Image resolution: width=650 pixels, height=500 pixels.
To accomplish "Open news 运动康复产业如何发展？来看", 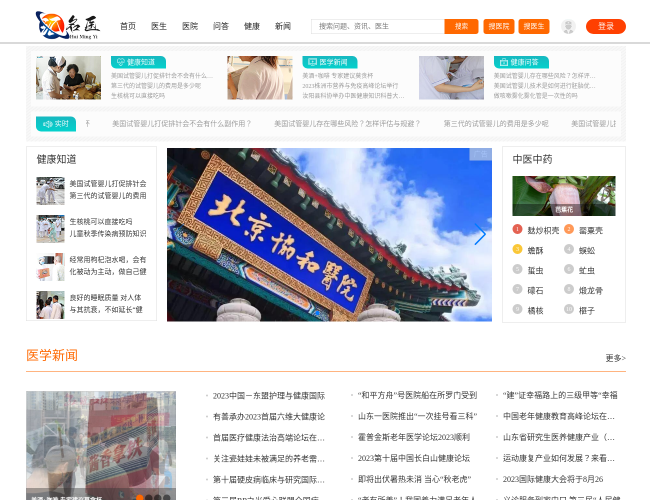I will [559, 458].
